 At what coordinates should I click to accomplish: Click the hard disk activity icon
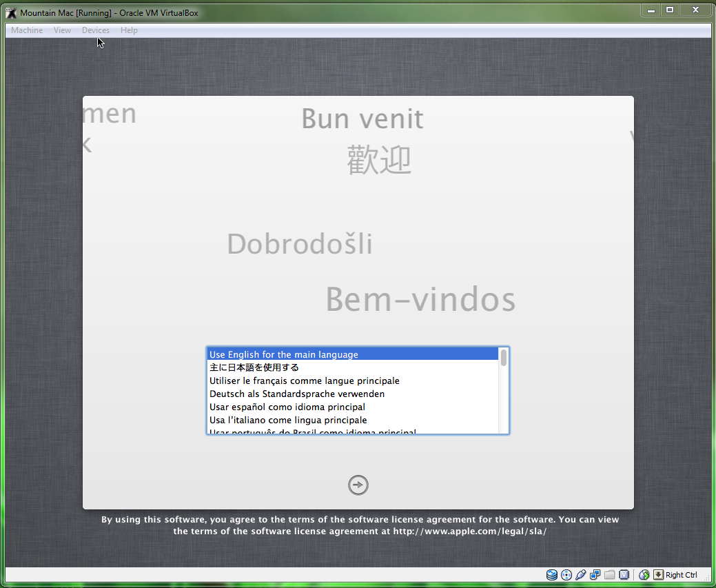(x=551, y=575)
